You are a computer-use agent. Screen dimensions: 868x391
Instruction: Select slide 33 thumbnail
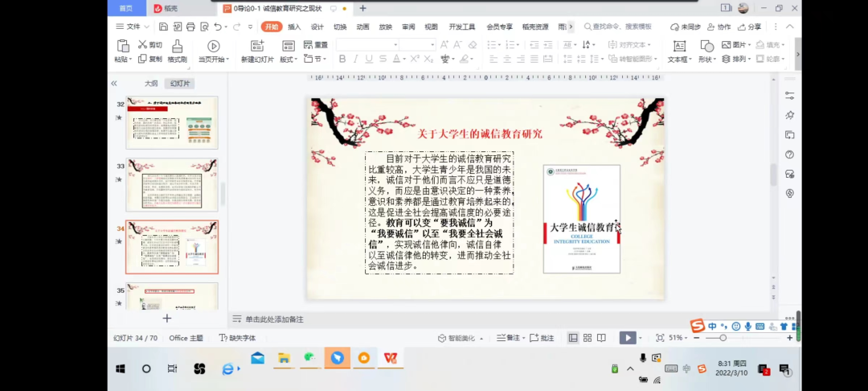[171, 184]
